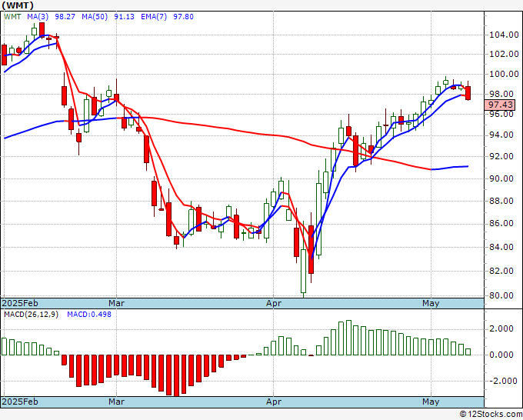
Task: Click the EMA(7) value 97.80
Action: pyautogui.click(x=183, y=17)
